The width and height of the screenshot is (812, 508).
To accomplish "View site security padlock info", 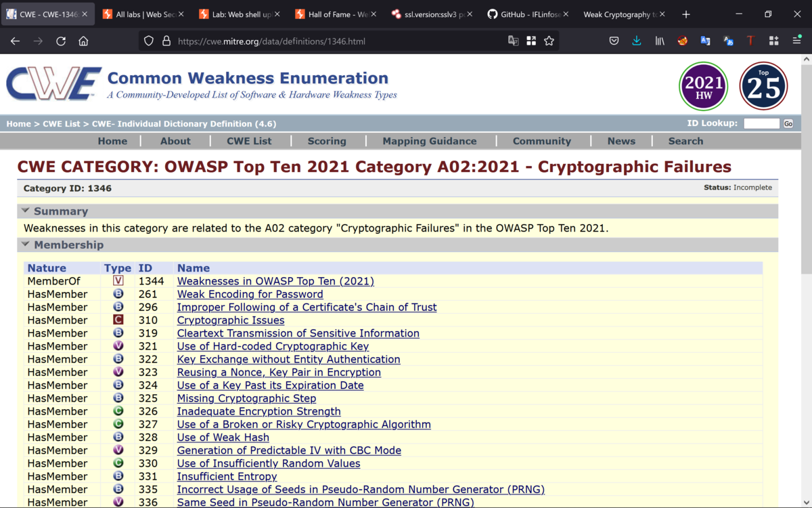I will pyautogui.click(x=166, y=41).
